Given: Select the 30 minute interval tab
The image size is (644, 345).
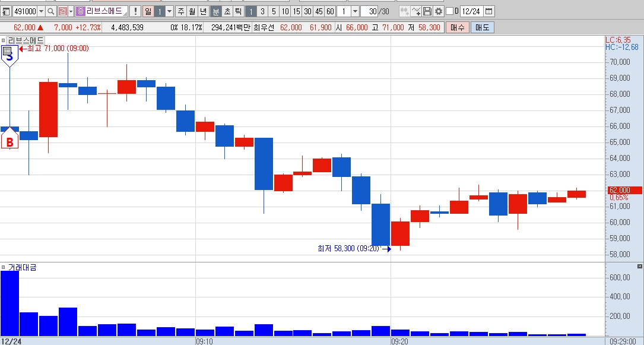Looking at the screenshot, I should [307, 11].
